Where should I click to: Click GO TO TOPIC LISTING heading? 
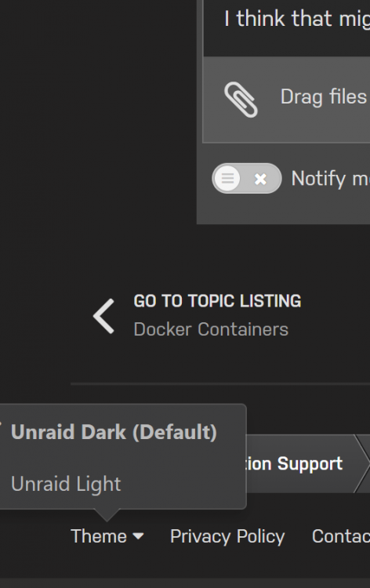[217, 301]
